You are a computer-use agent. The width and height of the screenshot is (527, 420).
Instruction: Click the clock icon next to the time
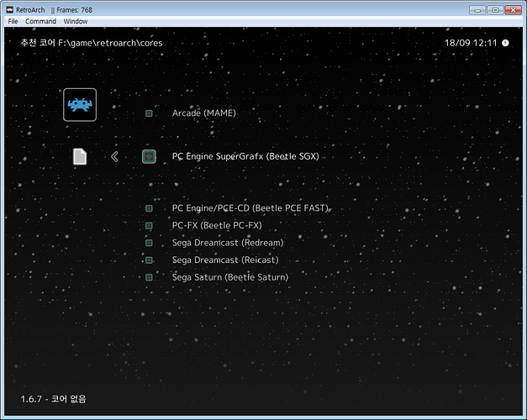point(505,43)
